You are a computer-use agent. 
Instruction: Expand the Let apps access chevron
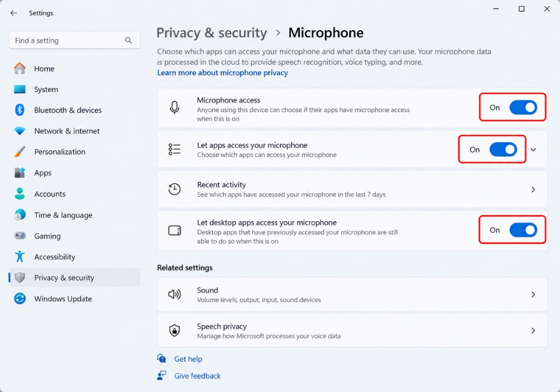pos(533,150)
